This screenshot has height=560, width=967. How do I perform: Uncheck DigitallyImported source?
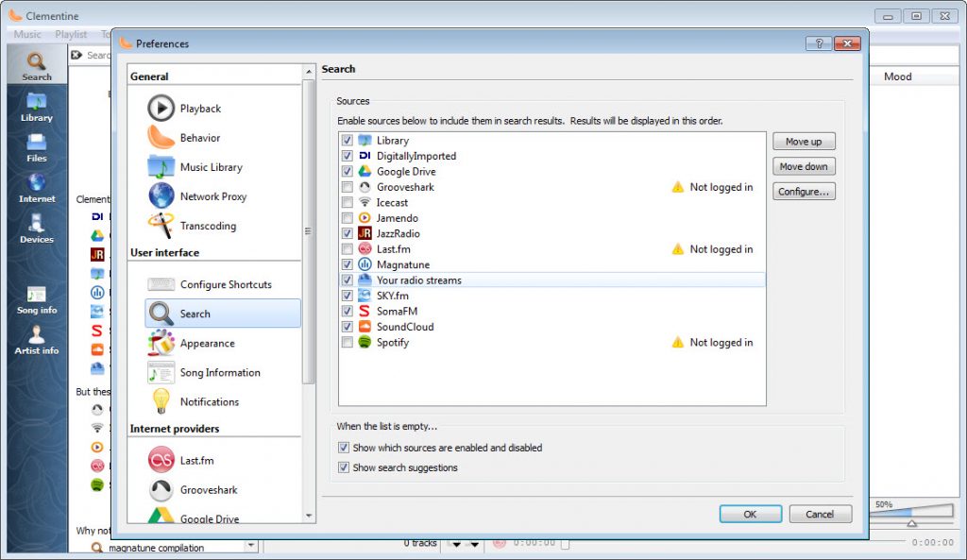[348, 156]
